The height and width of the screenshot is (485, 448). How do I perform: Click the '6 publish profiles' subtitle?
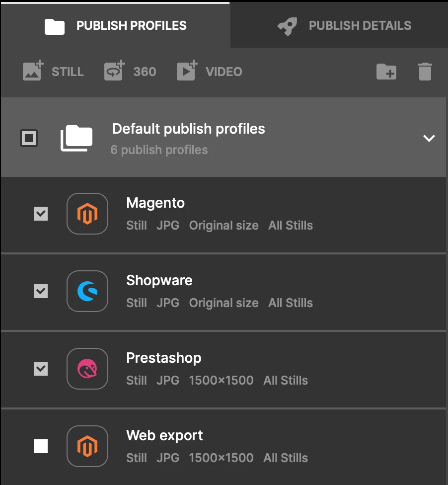(159, 150)
